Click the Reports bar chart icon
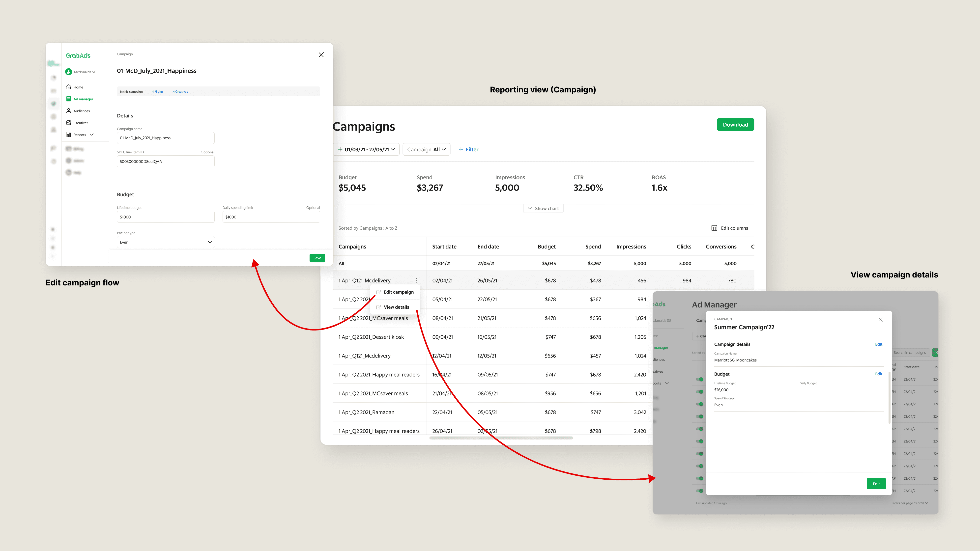This screenshot has height=551, width=980. coord(68,135)
